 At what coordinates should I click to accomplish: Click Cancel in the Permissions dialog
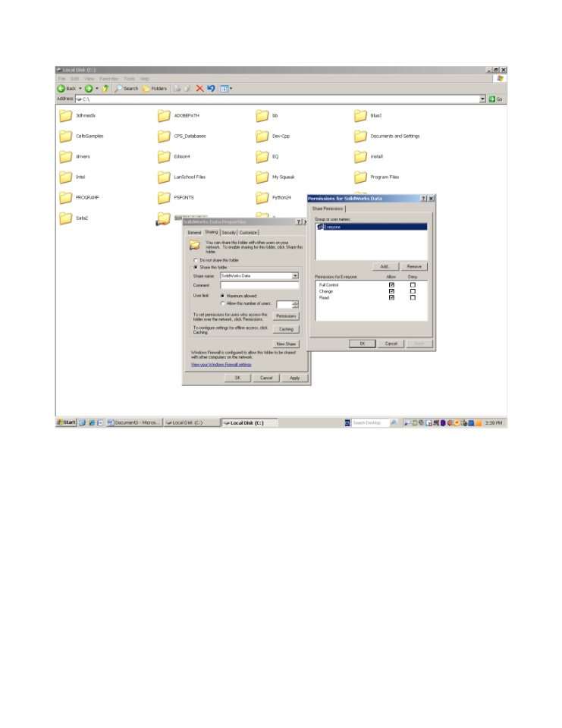391,344
